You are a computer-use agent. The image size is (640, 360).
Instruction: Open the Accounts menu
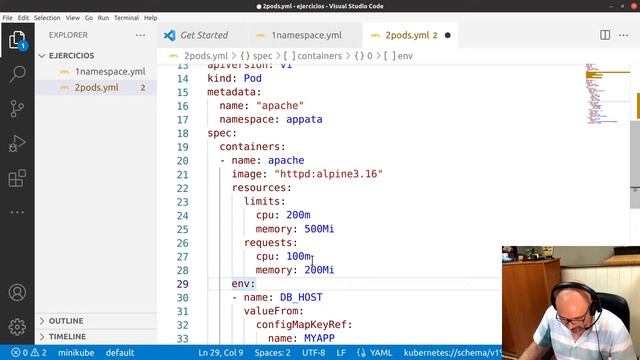(17, 293)
